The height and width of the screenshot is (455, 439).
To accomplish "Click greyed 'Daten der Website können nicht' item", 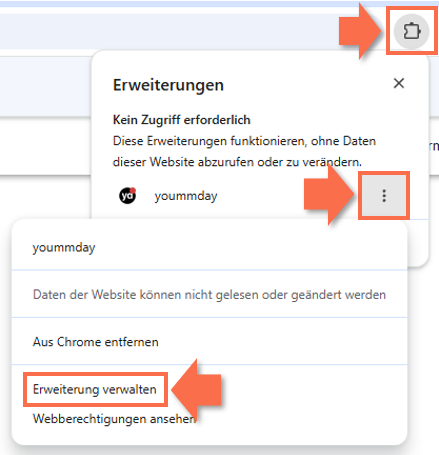I will pos(209,295).
